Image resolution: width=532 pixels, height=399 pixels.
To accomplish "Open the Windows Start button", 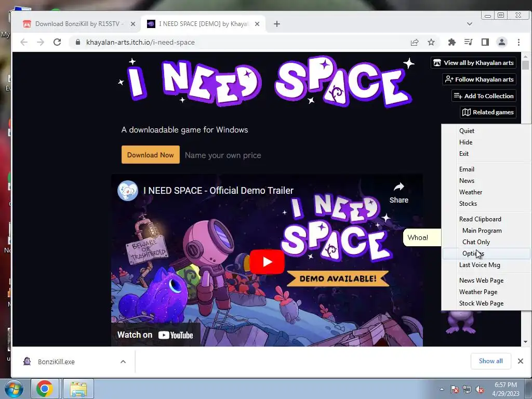I will [x=14, y=389].
